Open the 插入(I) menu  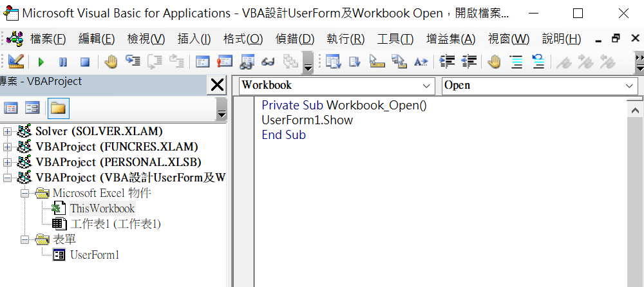pyautogui.click(x=194, y=39)
